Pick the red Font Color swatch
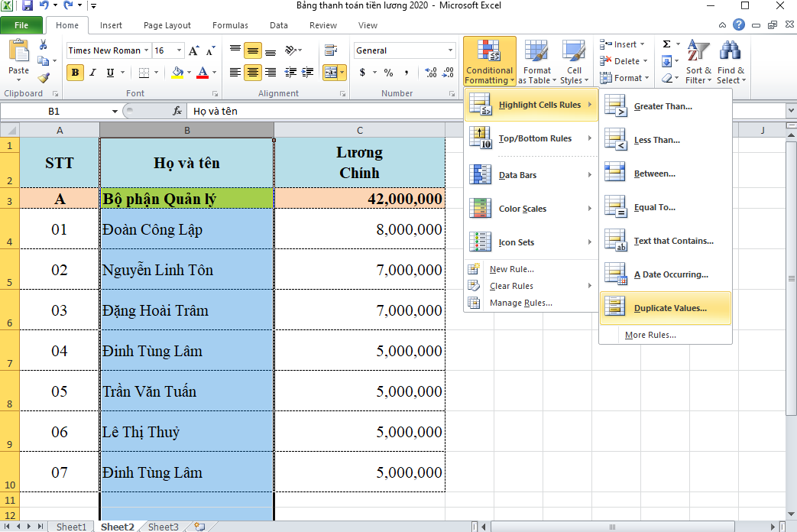 202,72
